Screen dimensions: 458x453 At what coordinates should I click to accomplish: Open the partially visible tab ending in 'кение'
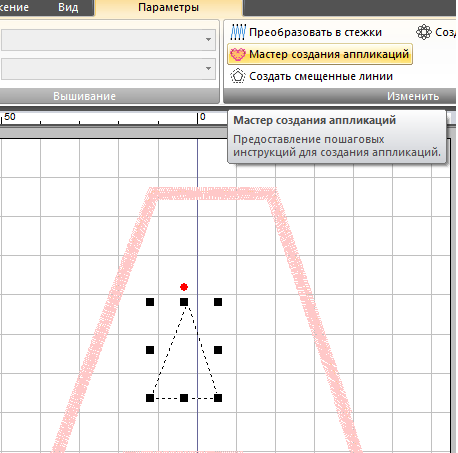click(x=14, y=7)
